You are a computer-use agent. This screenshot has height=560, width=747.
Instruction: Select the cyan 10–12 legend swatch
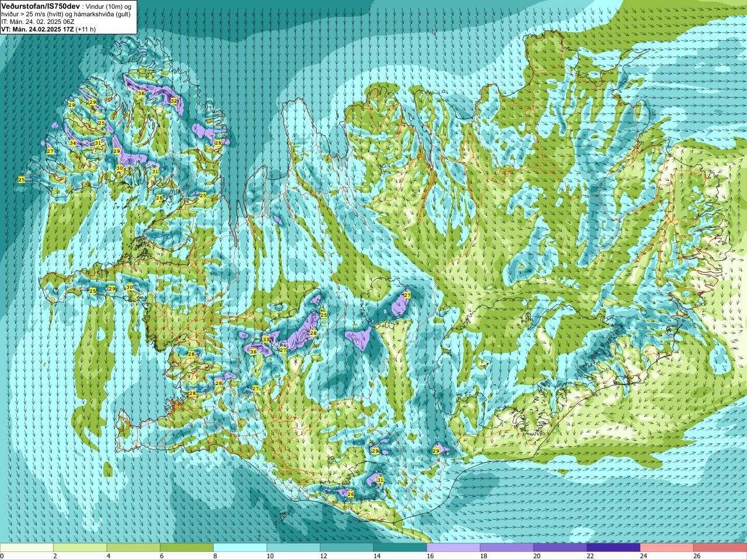point(294,548)
